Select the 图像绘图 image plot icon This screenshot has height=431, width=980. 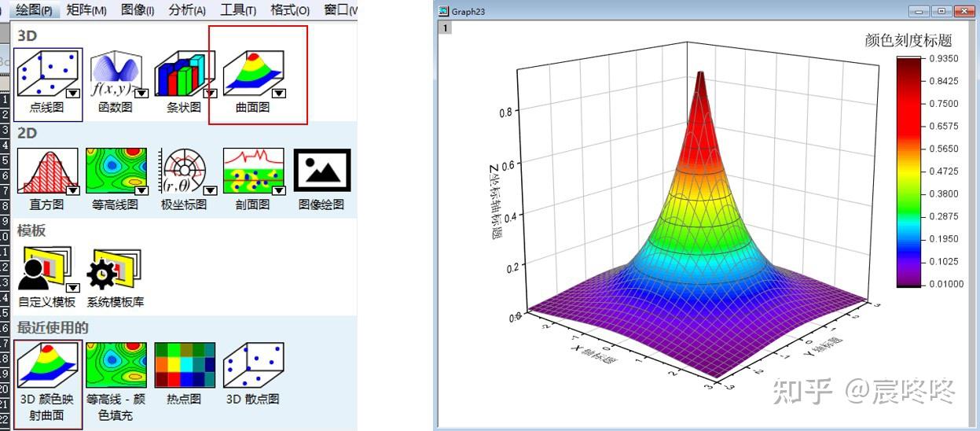pyautogui.click(x=322, y=171)
